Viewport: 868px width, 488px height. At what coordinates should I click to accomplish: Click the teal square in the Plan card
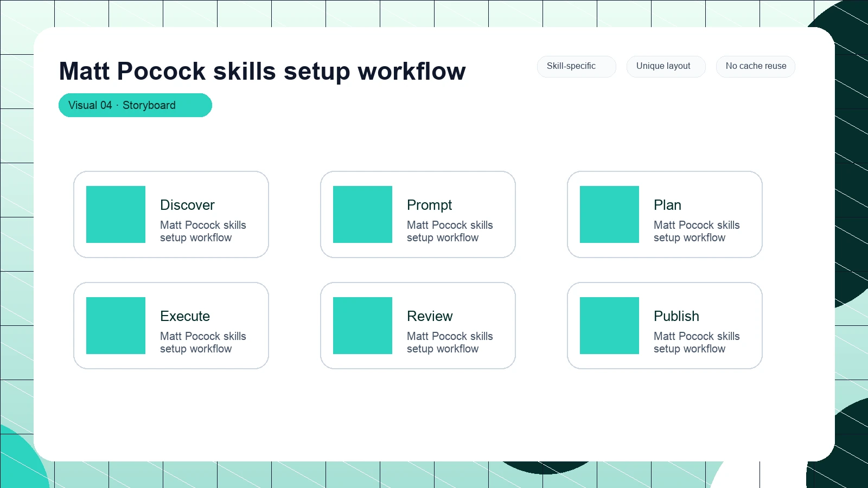pos(609,214)
